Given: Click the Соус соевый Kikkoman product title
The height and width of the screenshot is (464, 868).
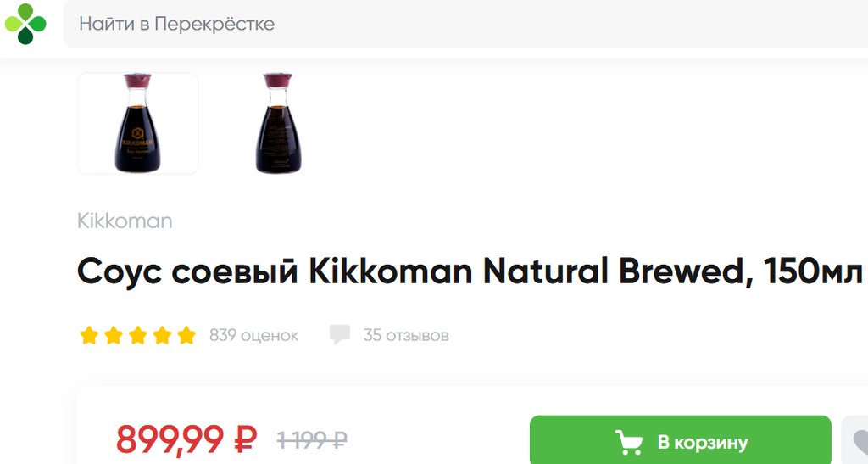Looking at the screenshot, I should click(x=470, y=271).
